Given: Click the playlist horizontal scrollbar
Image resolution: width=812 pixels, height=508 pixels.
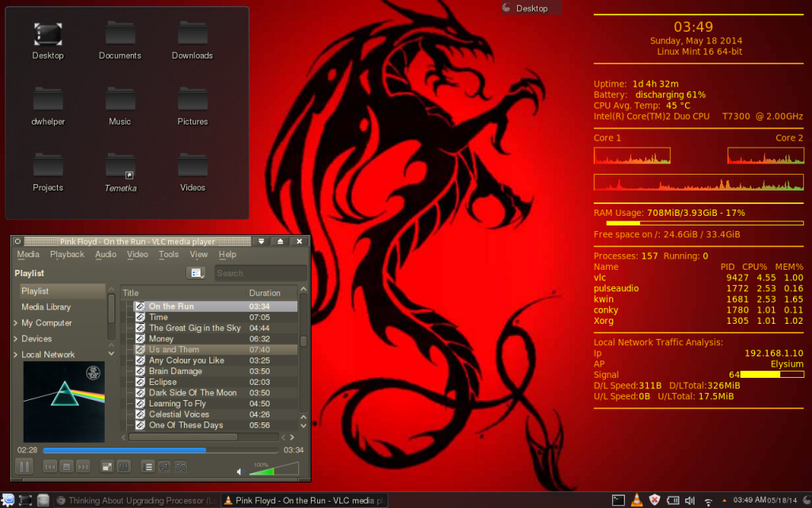Looking at the screenshot, I should coord(183,437).
